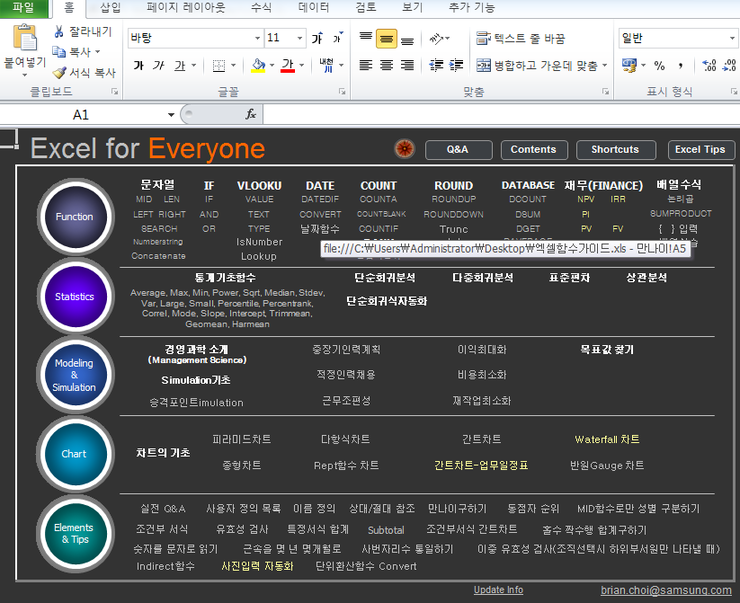Click the Copy (복사) icon
740x603 pixels.
[59, 51]
